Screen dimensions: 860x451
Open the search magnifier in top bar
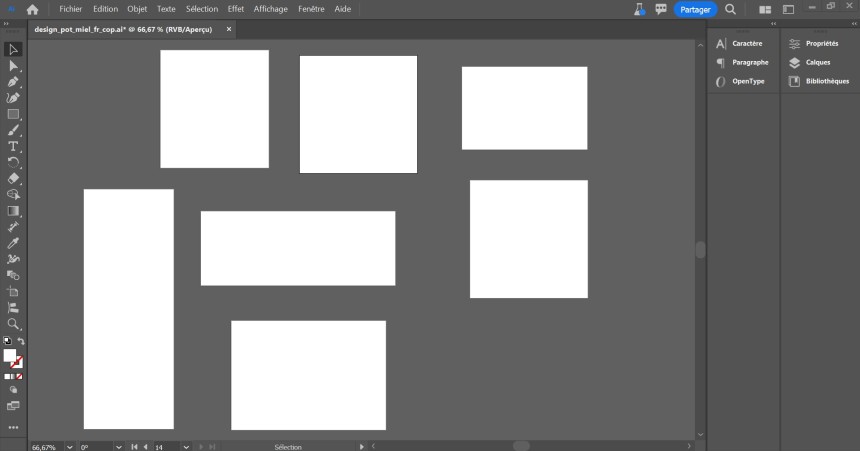pos(731,9)
